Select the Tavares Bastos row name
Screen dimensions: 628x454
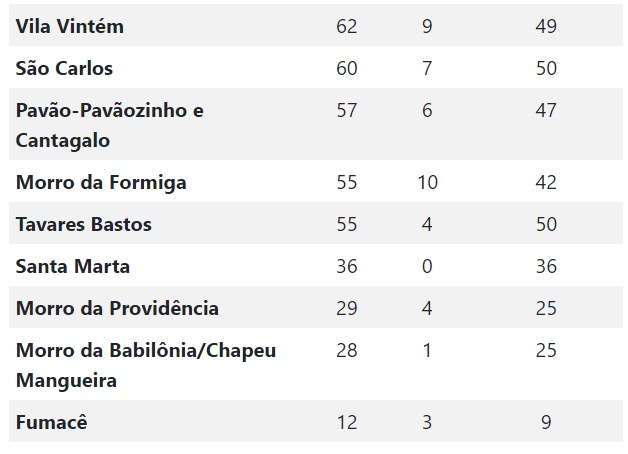(84, 224)
